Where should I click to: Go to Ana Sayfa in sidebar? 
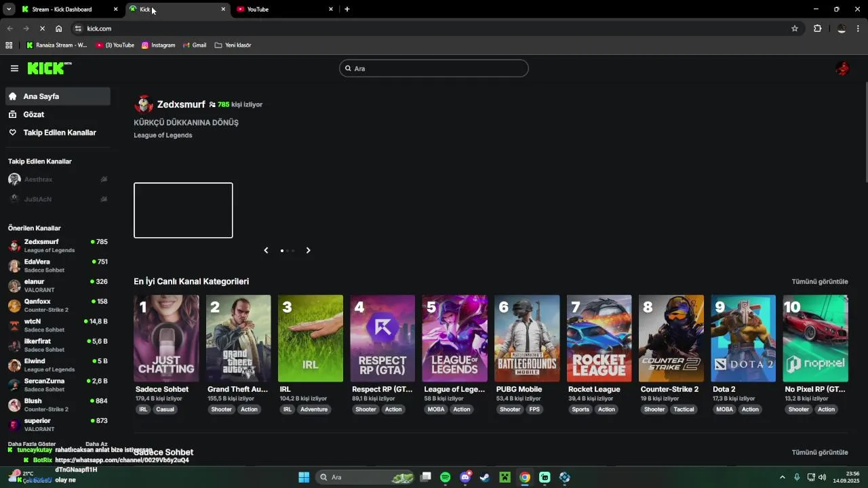pos(58,96)
